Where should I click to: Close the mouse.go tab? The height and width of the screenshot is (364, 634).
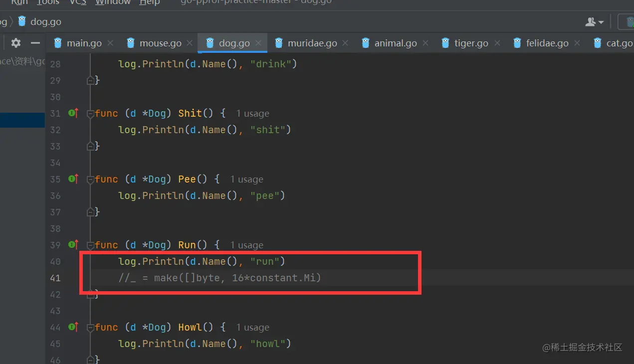click(190, 43)
